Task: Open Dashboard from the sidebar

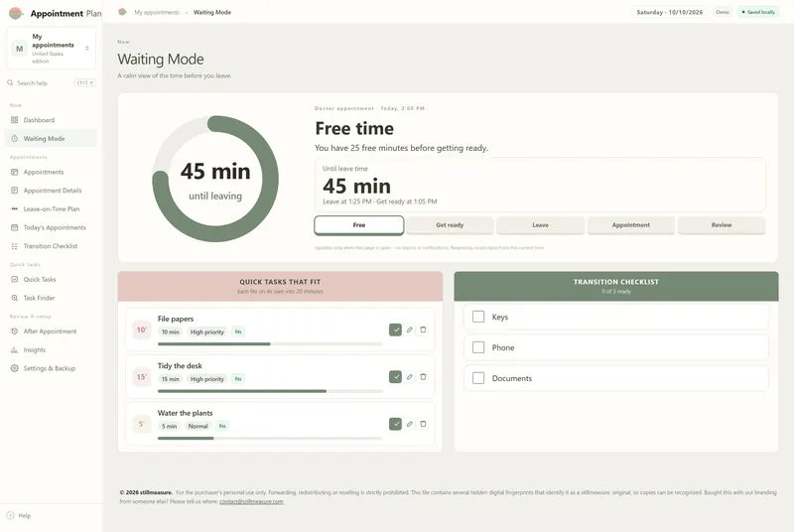Action: [x=51, y=120]
